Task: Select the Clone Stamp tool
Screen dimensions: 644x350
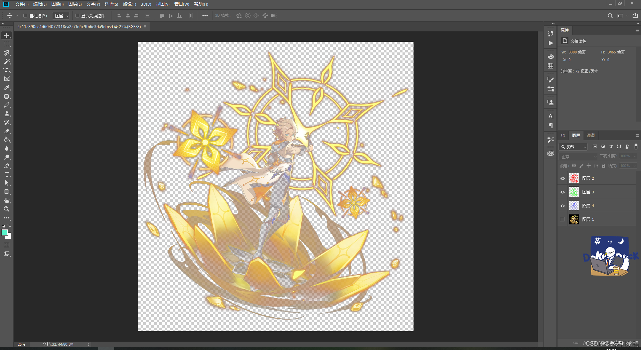Action: click(x=7, y=114)
